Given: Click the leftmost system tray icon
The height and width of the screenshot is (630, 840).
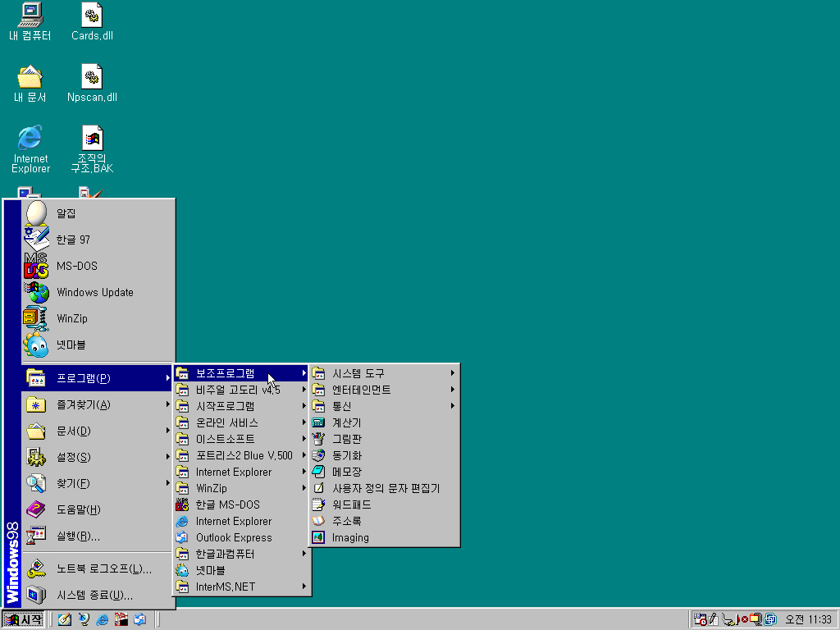Looking at the screenshot, I should click(700, 620).
